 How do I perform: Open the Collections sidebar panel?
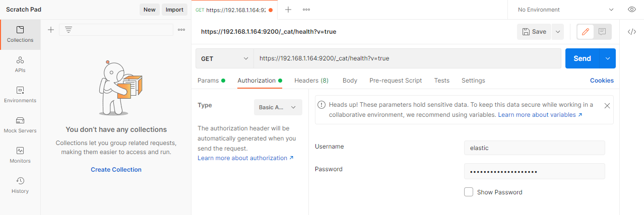tap(20, 34)
